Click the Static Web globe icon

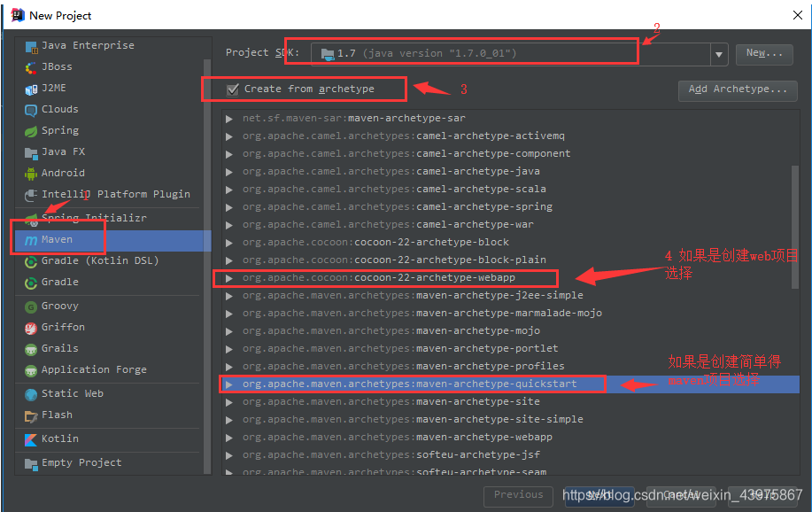tap(31, 394)
